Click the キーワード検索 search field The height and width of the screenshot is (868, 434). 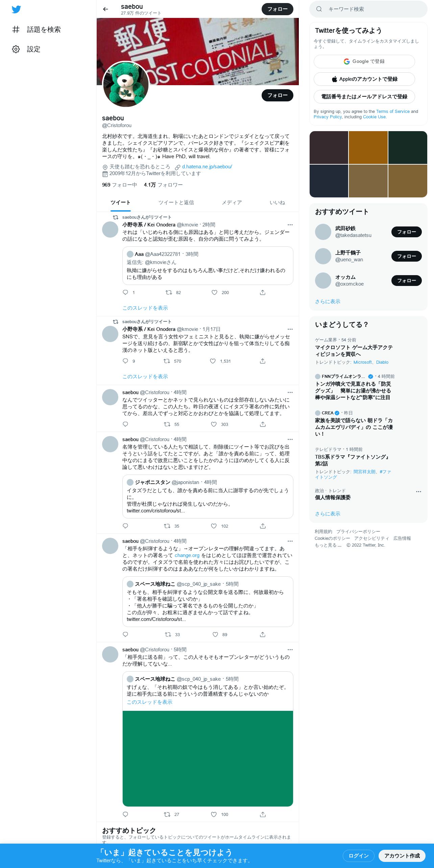(x=368, y=9)
